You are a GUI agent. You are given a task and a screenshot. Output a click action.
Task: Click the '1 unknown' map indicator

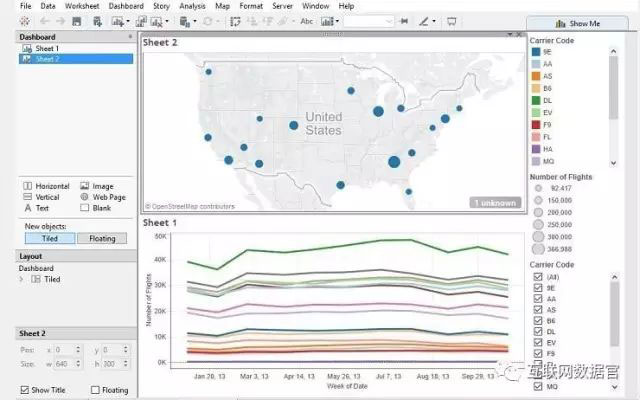[495, 203]
